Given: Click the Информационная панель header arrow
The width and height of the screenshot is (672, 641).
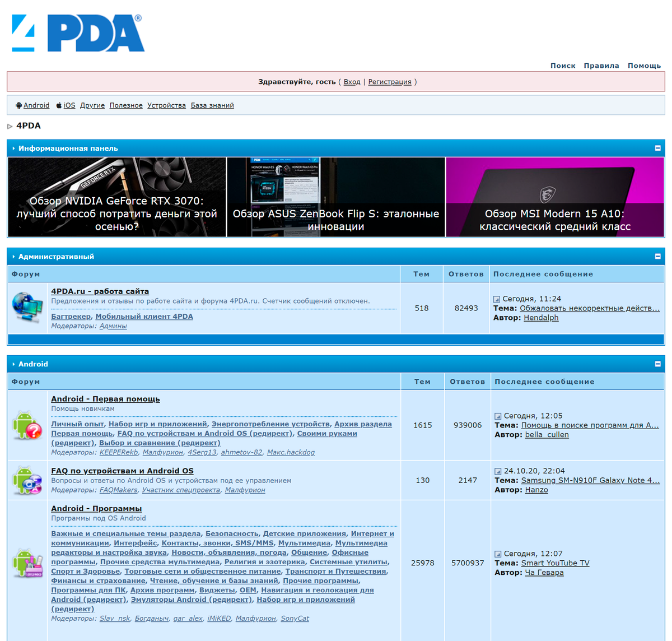Looking at the screenshot, I should pyautogui.click(x=13, y=148).
